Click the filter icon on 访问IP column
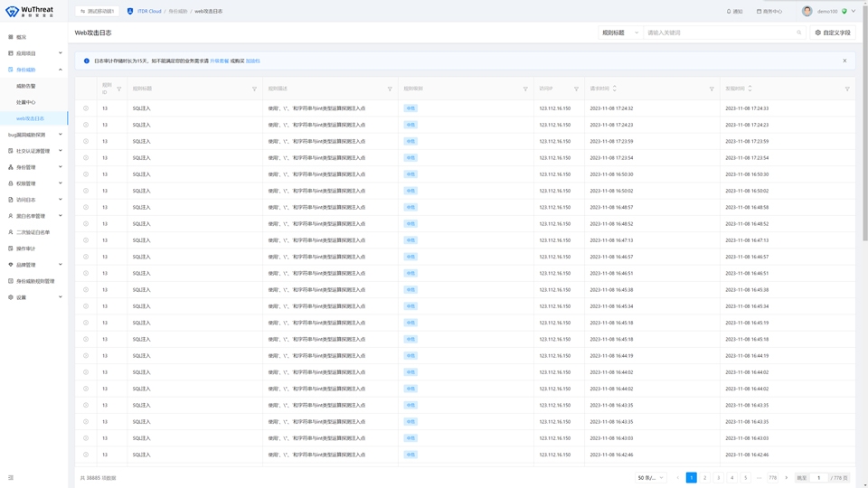868x488 pixels. [576, 89]
